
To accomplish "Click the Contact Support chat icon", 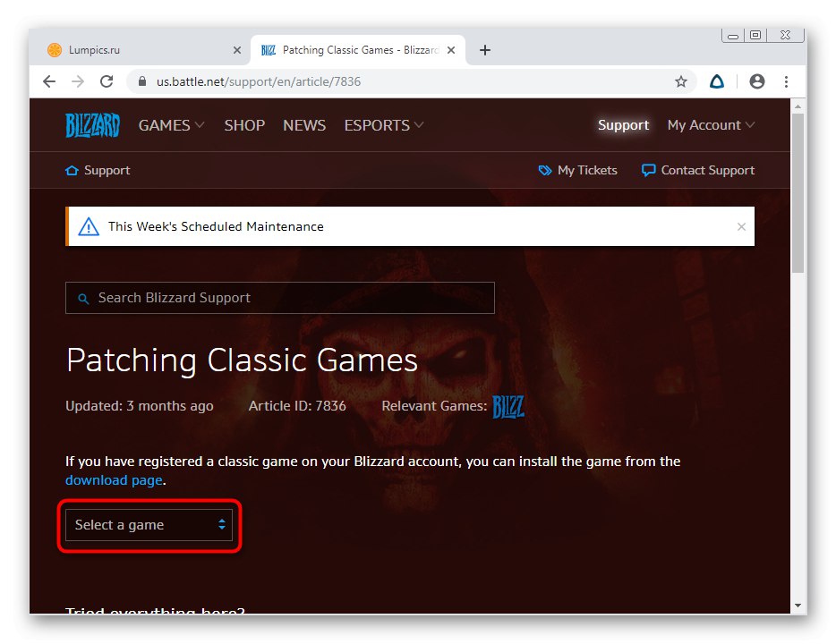I will pos(648,171).
